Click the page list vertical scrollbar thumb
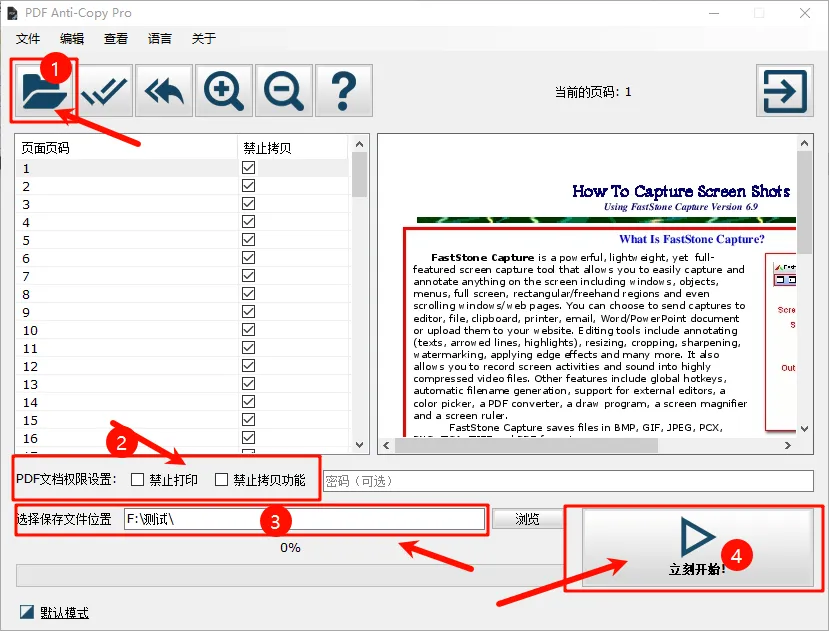829x631 pixels. [360, 175]
